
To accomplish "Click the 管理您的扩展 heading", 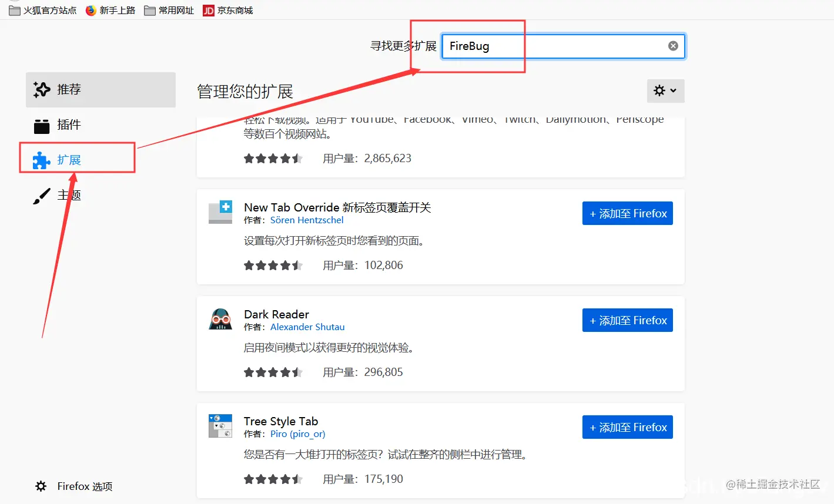I will coord(244,92).
